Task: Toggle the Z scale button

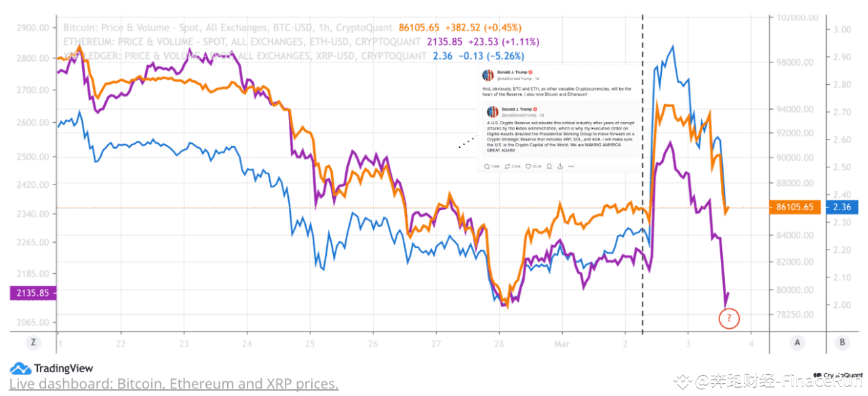Action: tap(33, 342)
